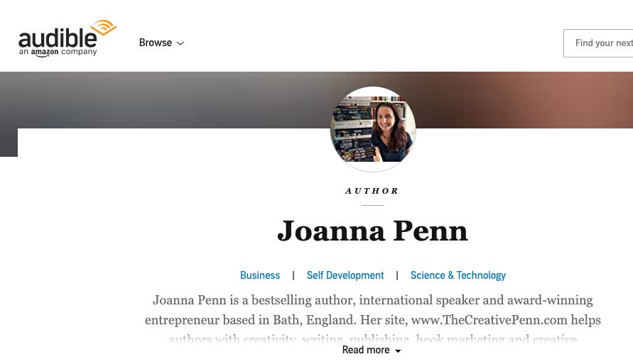The width and height of the screenshot is (633, 364).
Task: Focus the "Find your next" search field
Action: point(600,43)
